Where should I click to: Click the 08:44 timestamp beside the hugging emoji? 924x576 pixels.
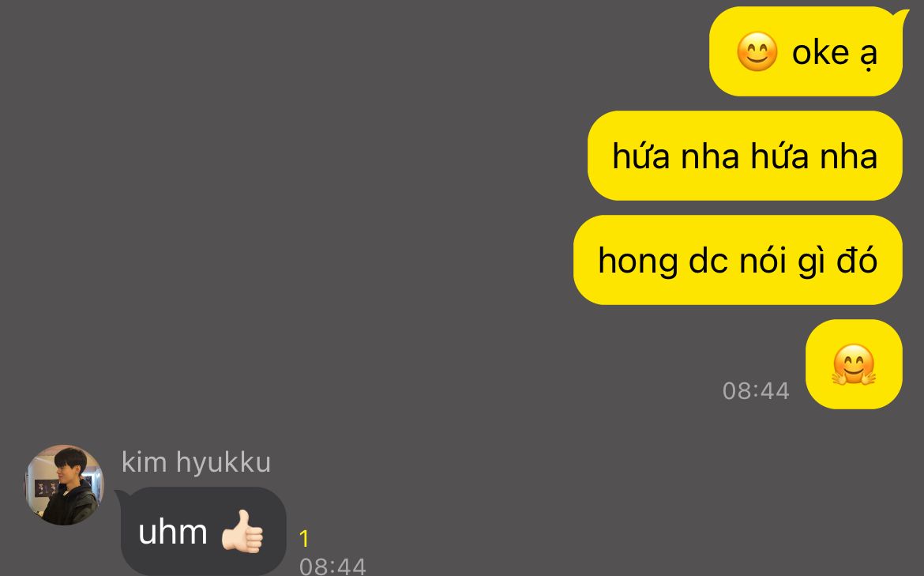point(756,391)
